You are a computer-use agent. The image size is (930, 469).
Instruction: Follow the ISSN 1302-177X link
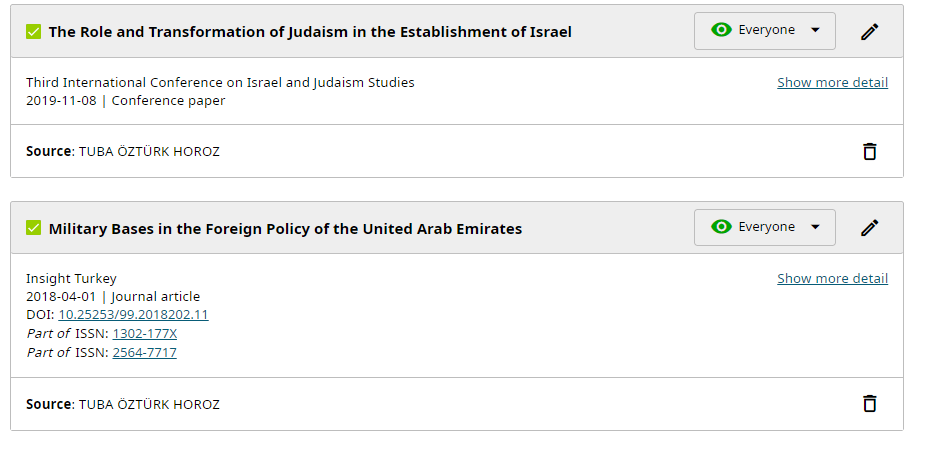pos(144,333)
